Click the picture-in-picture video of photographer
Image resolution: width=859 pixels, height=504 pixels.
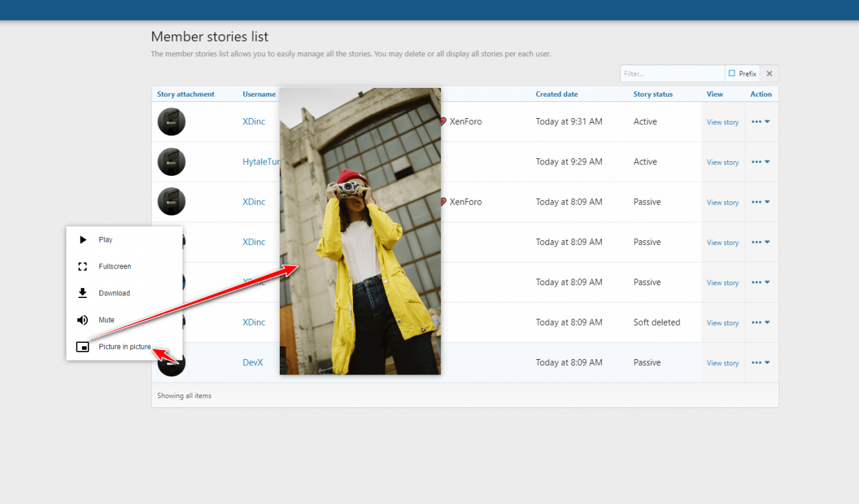point(360,231)
